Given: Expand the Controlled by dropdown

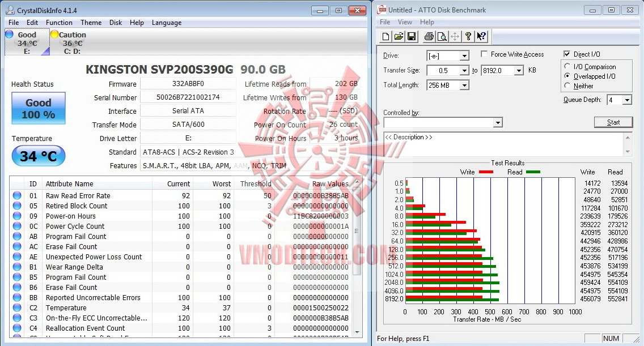Looking at the screenshot, I should click(498, 122).
